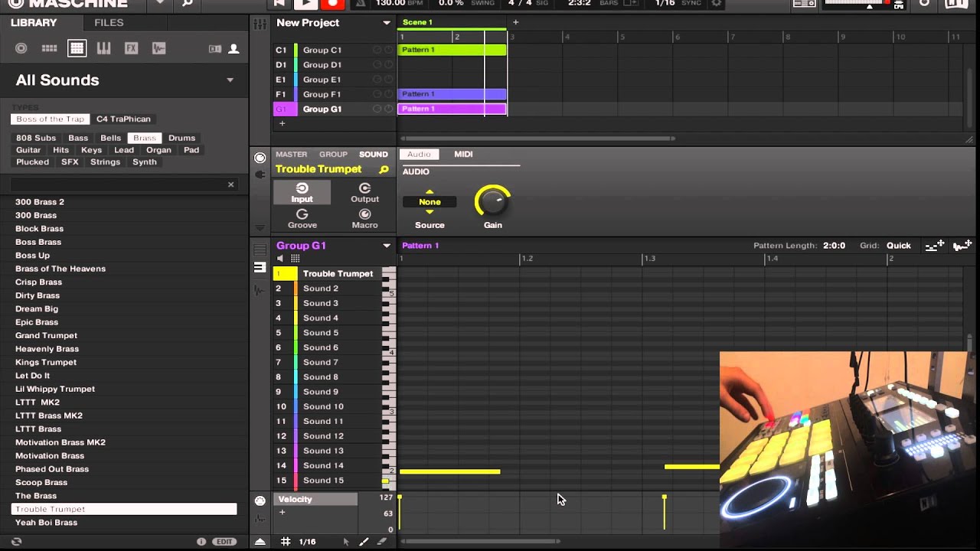Click the Restart transport button
The width and height of the screenshot is (980, 551).
279,3
